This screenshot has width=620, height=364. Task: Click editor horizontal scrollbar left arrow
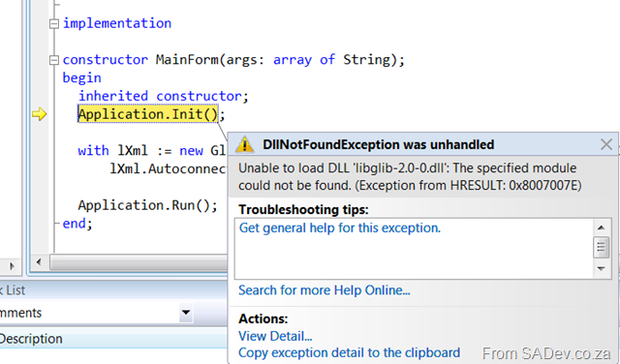click(x=39, y=262)
